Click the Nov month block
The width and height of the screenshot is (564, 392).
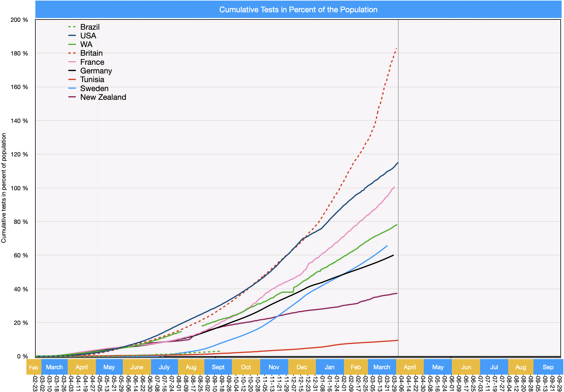pos(274,367)
